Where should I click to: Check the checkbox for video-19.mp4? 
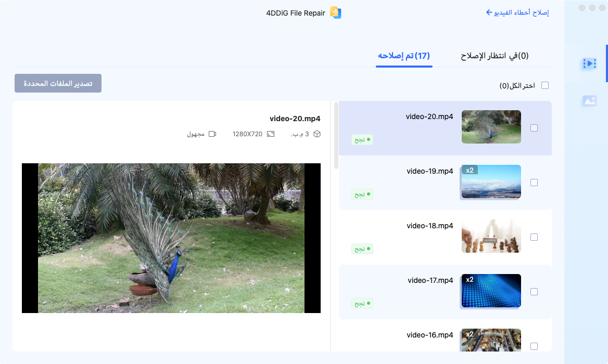534,183
